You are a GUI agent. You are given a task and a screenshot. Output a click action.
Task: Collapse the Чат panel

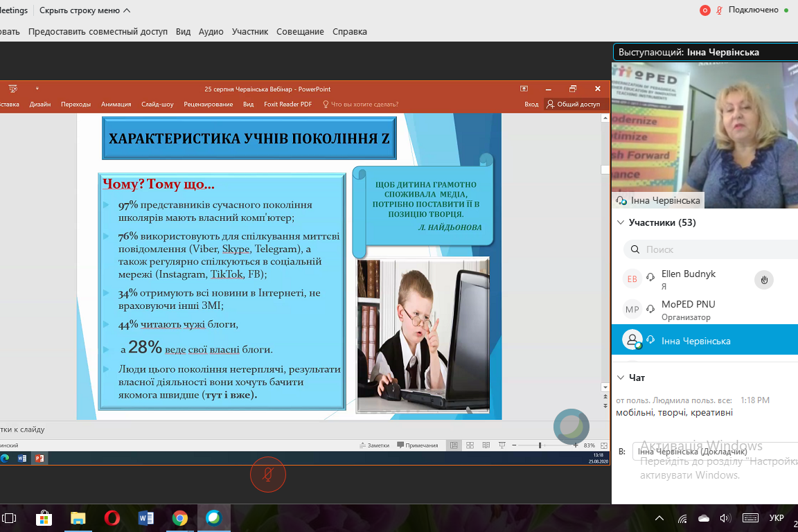click(619, 378)
